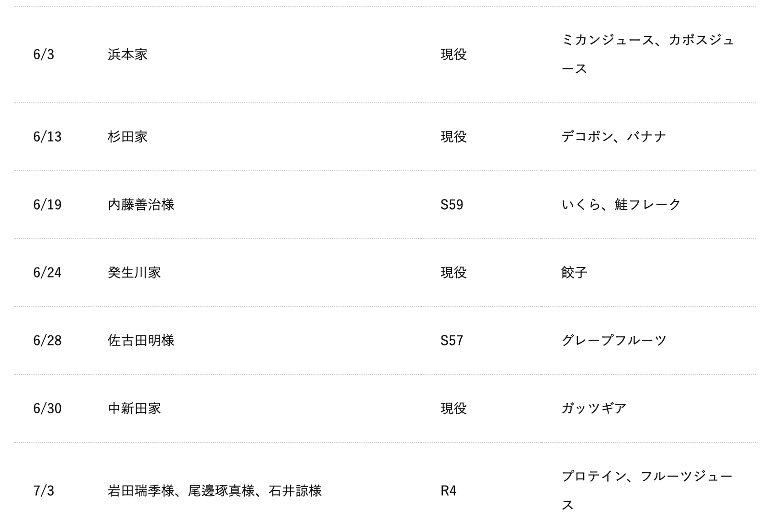
Task: Click デコポン、バナナ item text
Action: click(x=614, y=137)
